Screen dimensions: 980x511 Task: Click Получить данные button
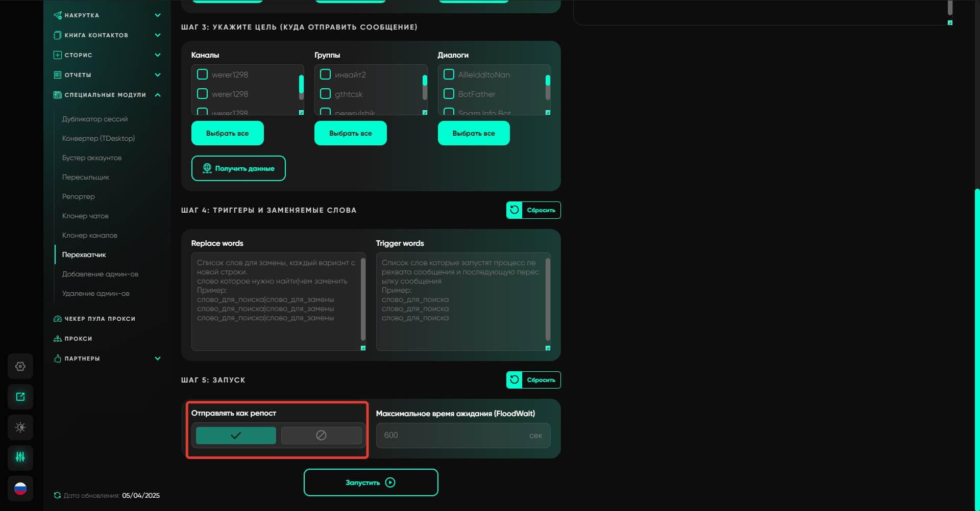click(238, 168)
